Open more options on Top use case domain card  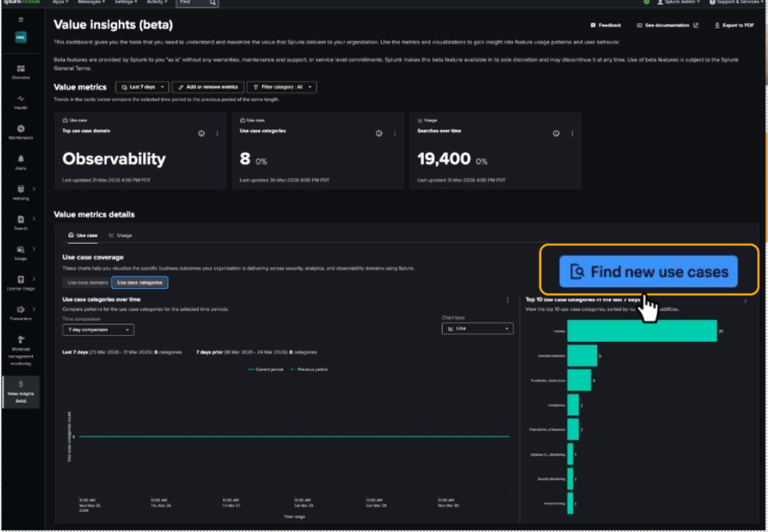217,133
